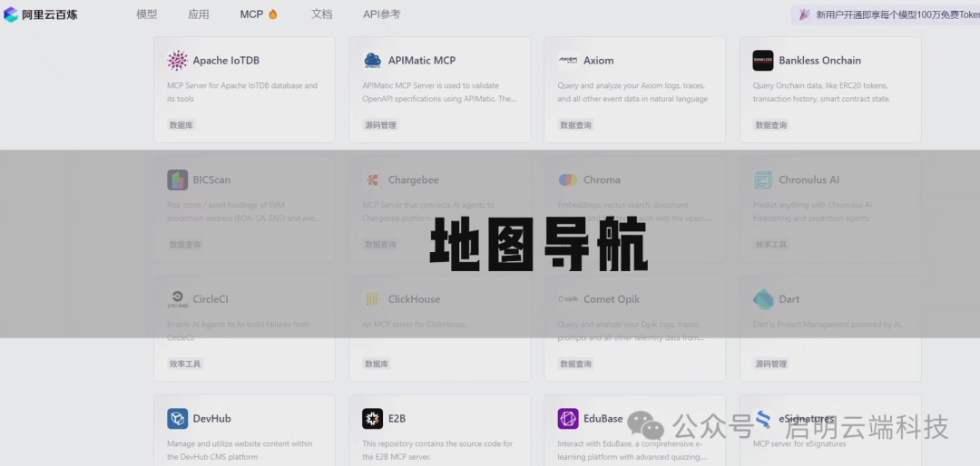980x466 pixels.
Task: Open the Dart card title
Action: pyautogui.click(x=789, y=299)
